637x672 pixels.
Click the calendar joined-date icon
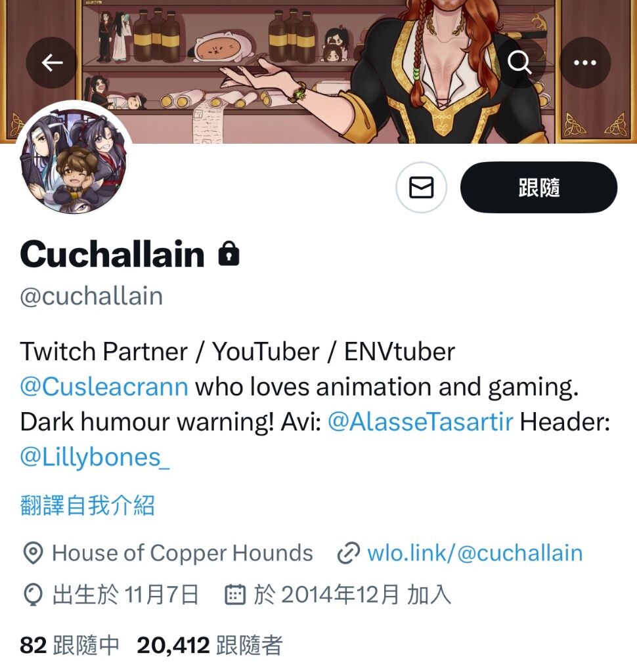tap(235, 595)
